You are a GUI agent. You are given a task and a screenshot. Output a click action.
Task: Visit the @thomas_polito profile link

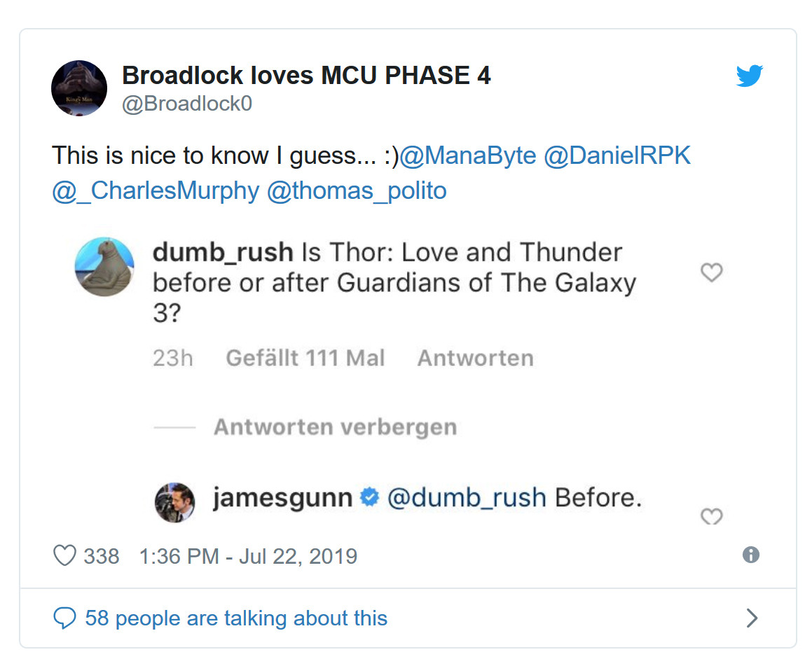click(x=357, y=190)
